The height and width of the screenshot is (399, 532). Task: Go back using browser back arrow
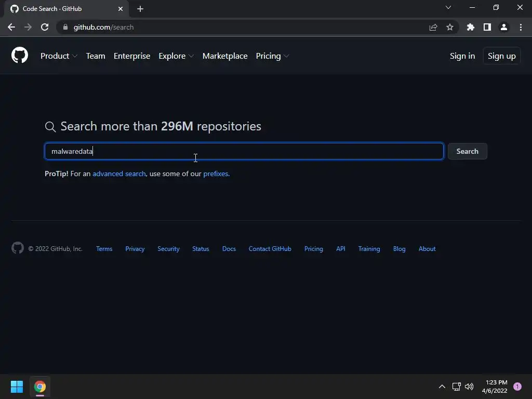(11, 27)
